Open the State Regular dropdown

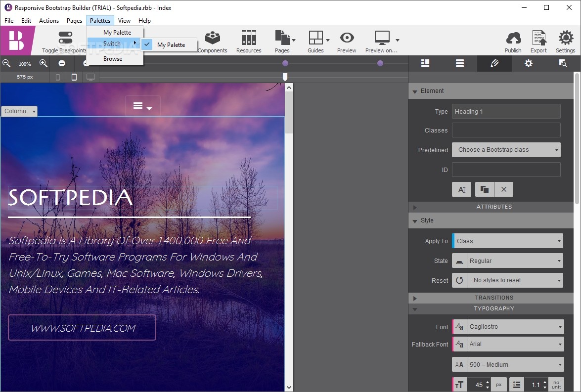tap(515, 261)
